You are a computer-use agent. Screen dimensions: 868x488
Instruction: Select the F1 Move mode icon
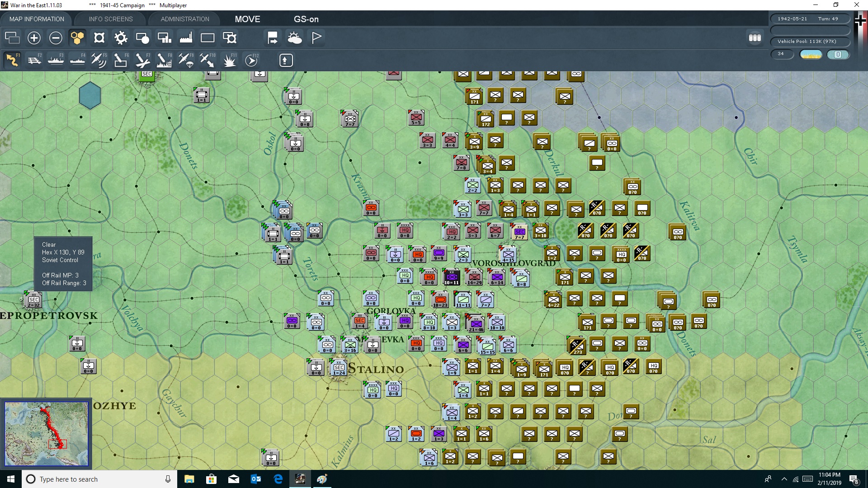point(12,60)
